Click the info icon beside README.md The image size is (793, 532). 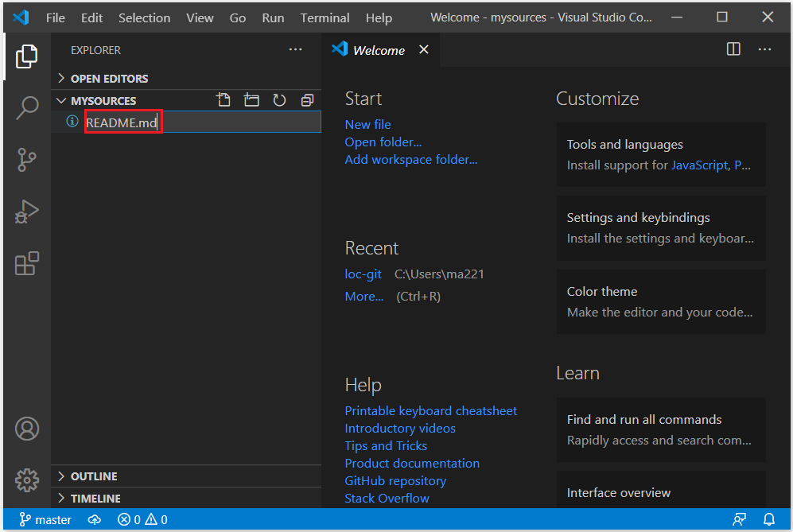coord(72,122)
